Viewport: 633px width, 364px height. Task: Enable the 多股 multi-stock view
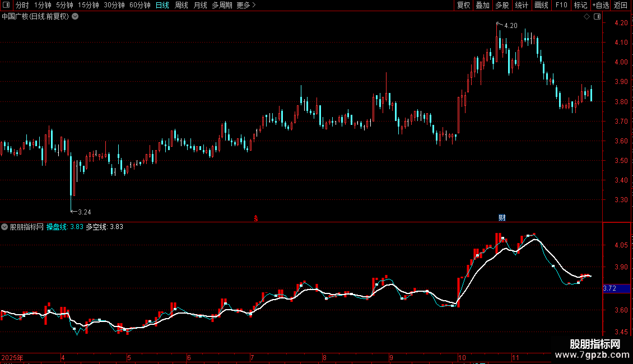[502, 5]
